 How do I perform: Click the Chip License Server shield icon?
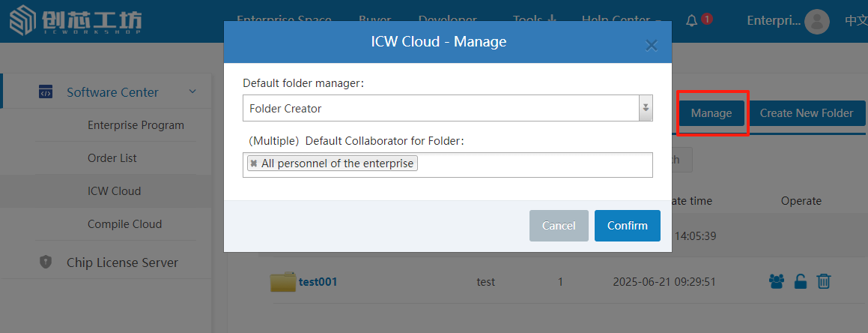(x=46, y=262)
